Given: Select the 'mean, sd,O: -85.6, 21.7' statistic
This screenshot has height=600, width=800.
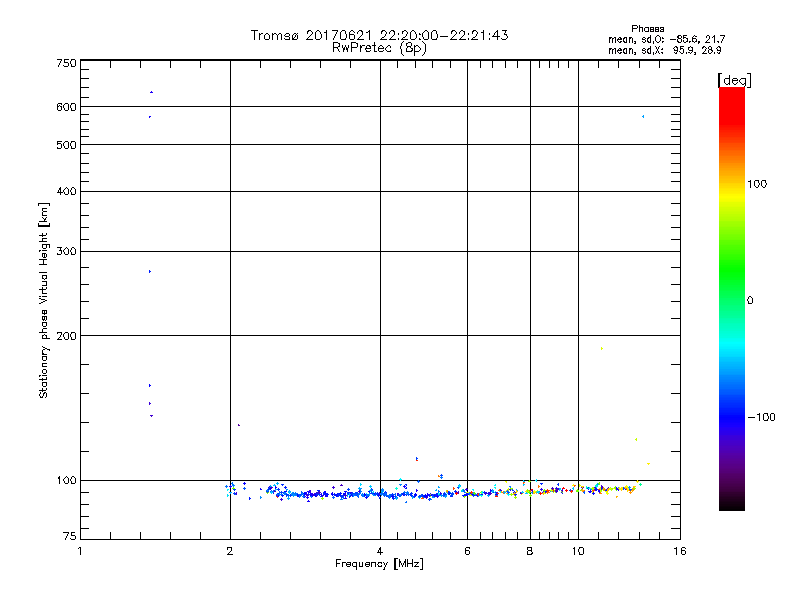Looking at the screenshot, I should [x=666, y=39].
